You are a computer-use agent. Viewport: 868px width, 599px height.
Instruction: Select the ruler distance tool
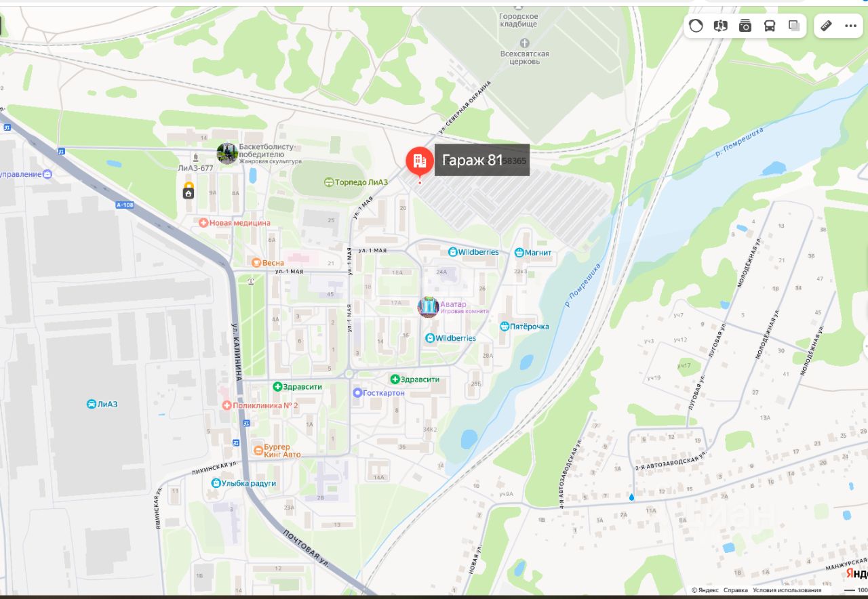pyautogui.click(x=826, y=26)
